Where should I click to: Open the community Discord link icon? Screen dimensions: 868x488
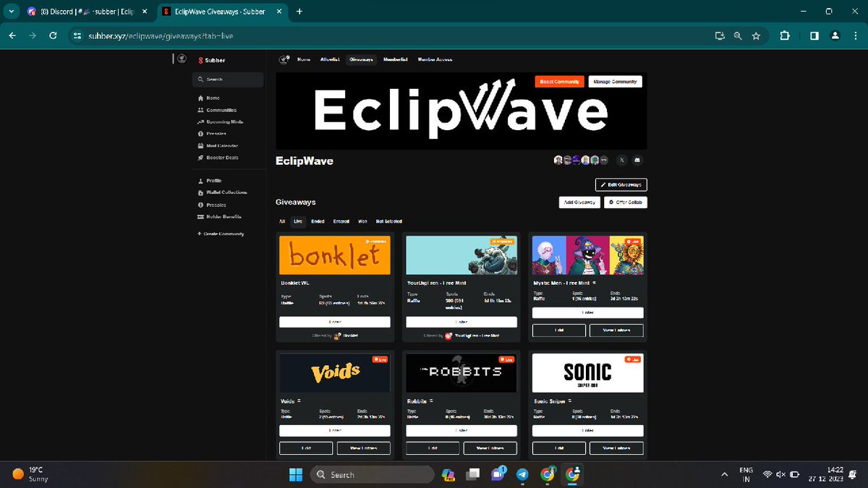[x=639, y=160]
